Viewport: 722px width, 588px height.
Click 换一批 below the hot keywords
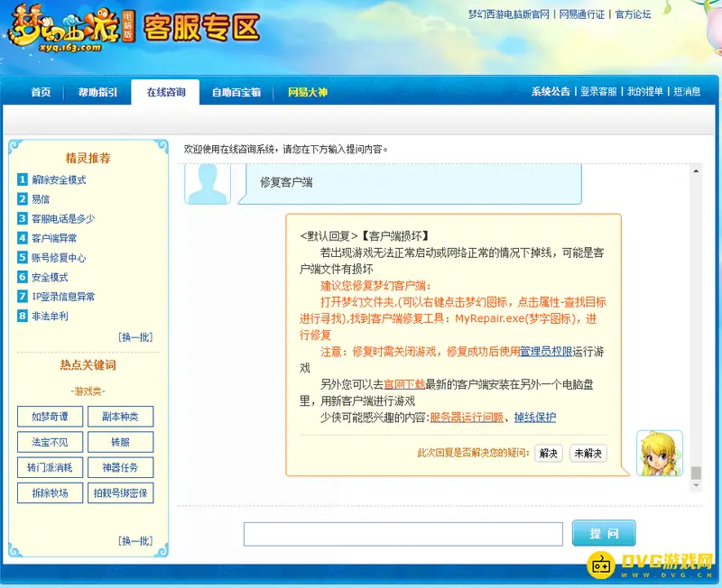(135, 541)
